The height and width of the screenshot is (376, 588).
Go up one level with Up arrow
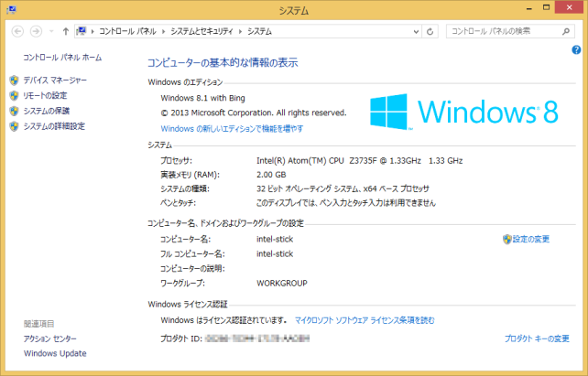click(66, 31)
